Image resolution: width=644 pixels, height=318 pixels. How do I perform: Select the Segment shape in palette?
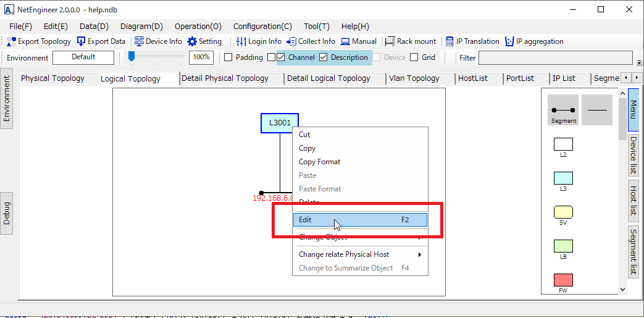(563, 111)
